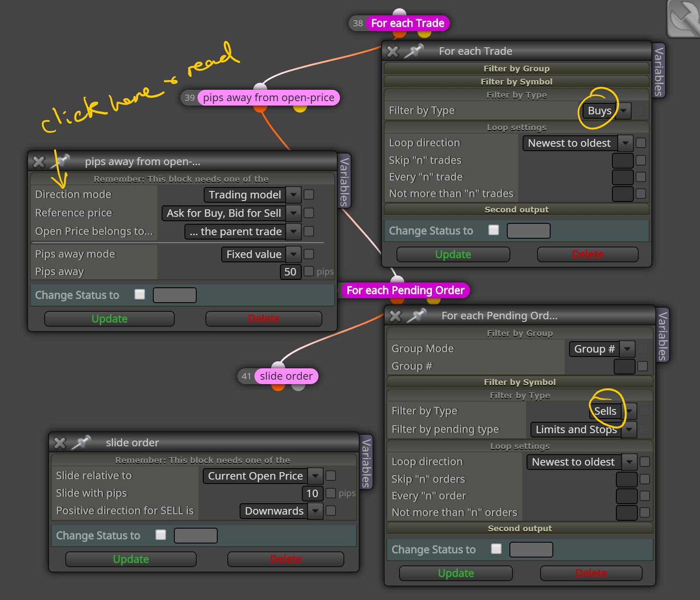700x600 pixels.
Task: Click the Slide with pips 10 field
Action: 312,494
